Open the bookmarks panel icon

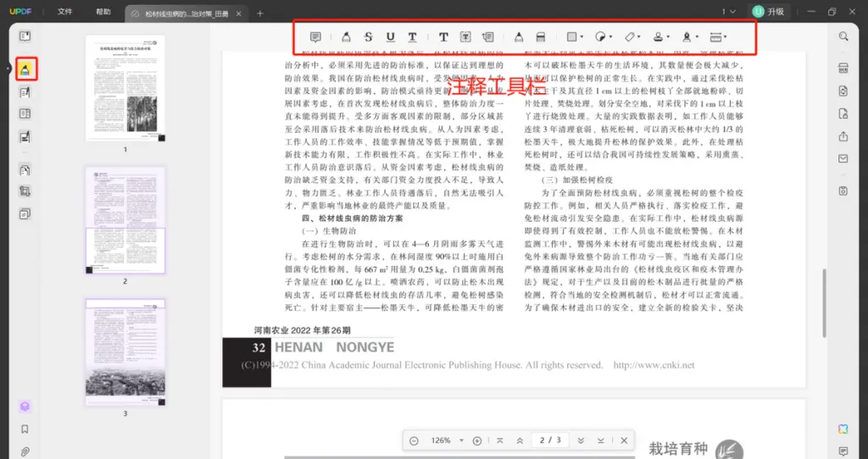click(25, 429)
